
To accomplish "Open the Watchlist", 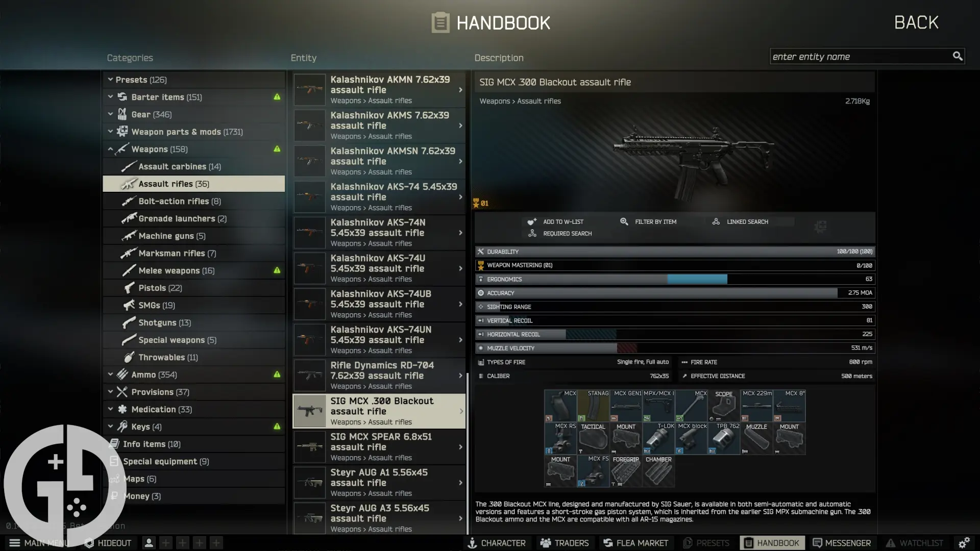I will click(914, 543).
